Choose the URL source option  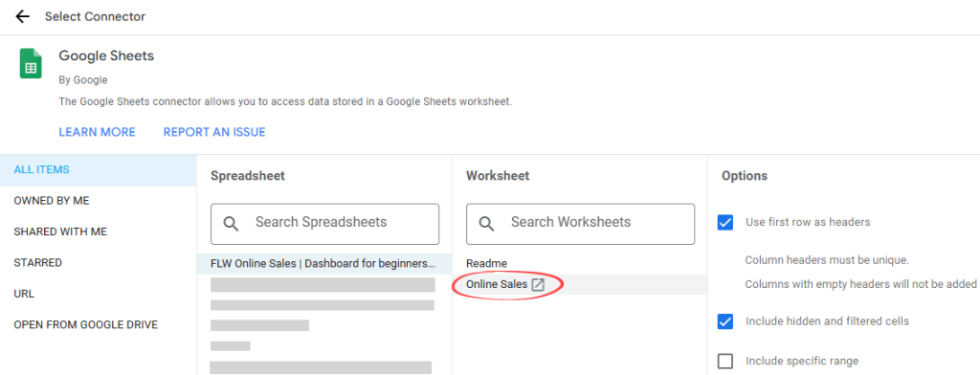click(x=99, y=294)
